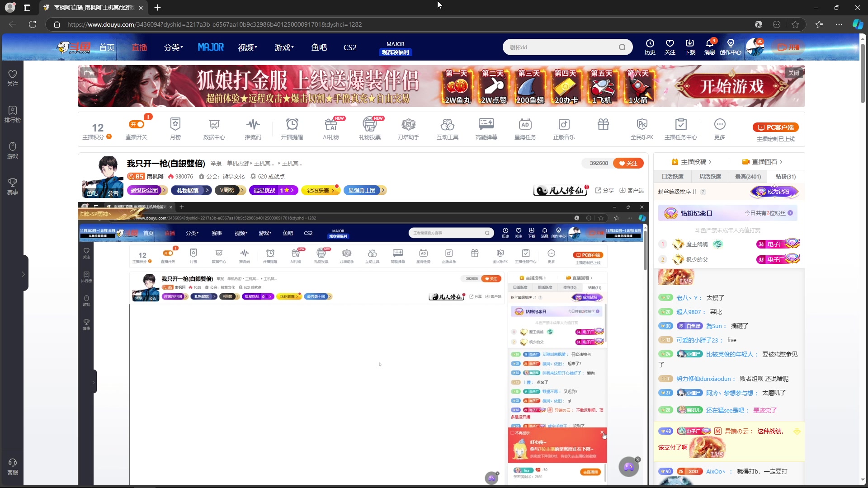Expand the 视频 dropdown in navigation

247,47
